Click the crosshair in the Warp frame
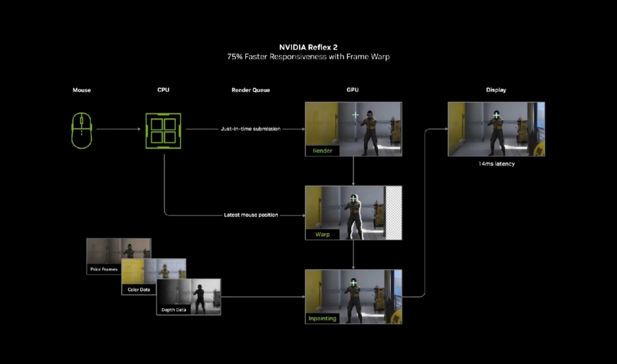Image resolution: width=617 pixels, height=364 pixels. (354, 199)
